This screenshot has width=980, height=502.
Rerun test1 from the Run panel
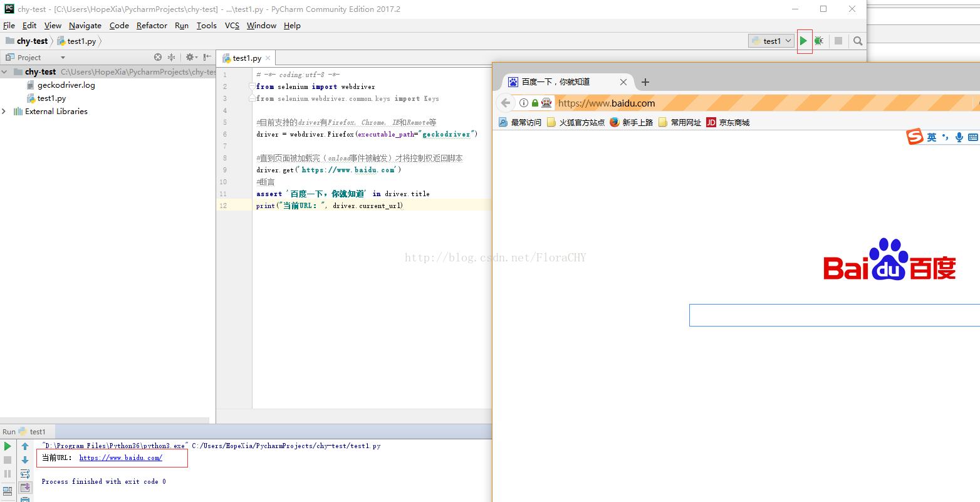tap(8, 446)
